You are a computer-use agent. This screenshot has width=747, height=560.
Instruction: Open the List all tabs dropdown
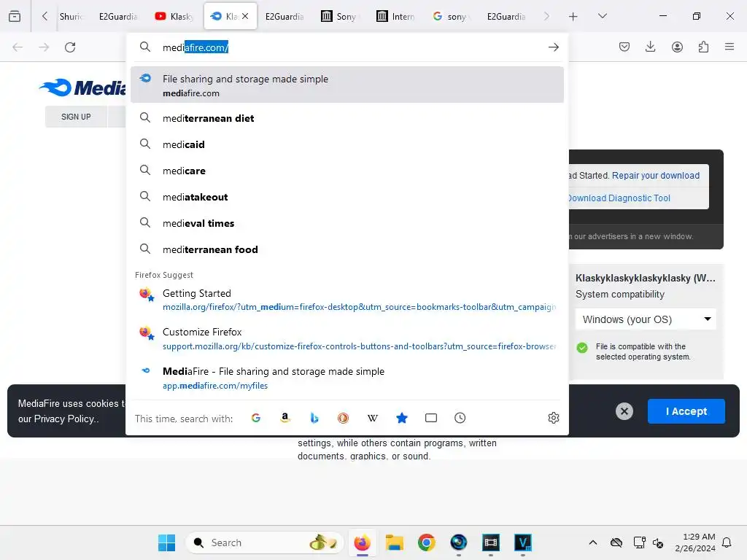pyautogui.click(x=602, y=16)
